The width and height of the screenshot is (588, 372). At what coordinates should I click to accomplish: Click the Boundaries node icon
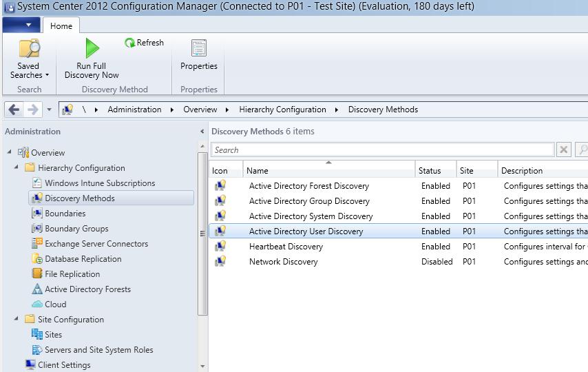(37, 214)
